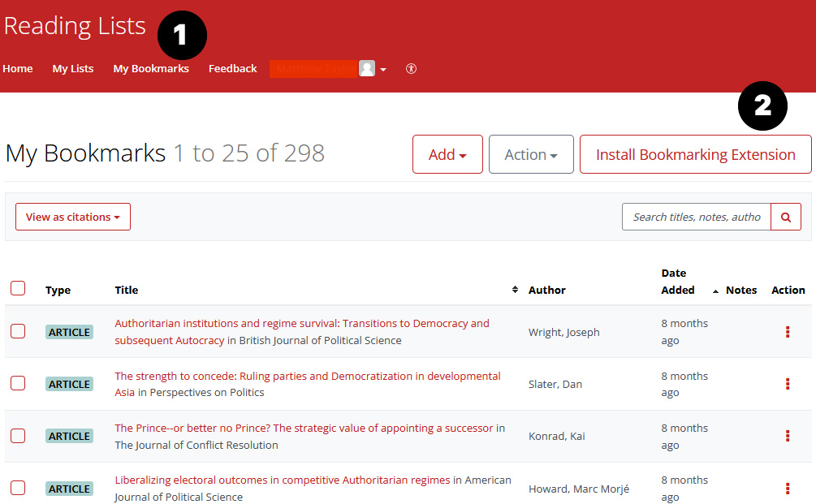
Task: Tick the select-all checkbox in the table header
Action: click(x=18, y=288)
